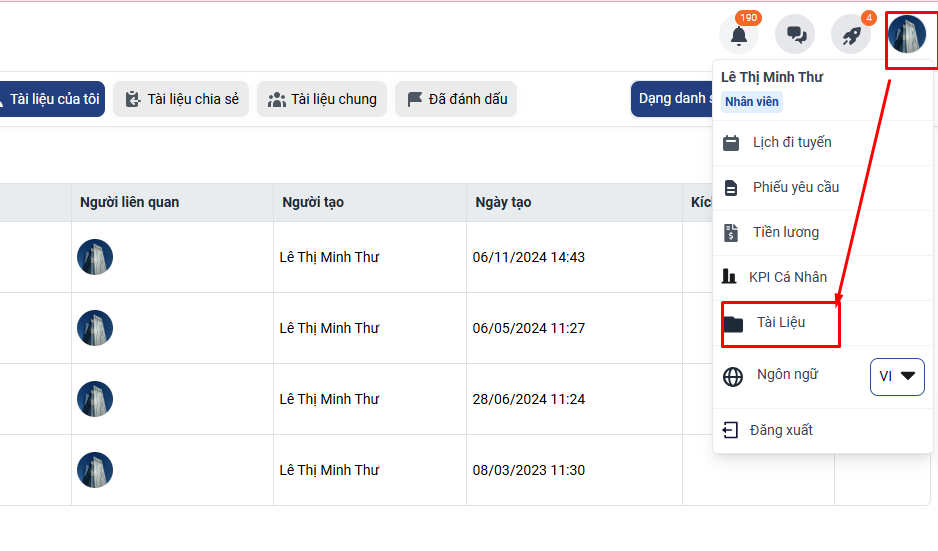Expand the VI language dropdown
Image resolution: width=938 pixels, height=551 pixels.
tap(897, 376)
